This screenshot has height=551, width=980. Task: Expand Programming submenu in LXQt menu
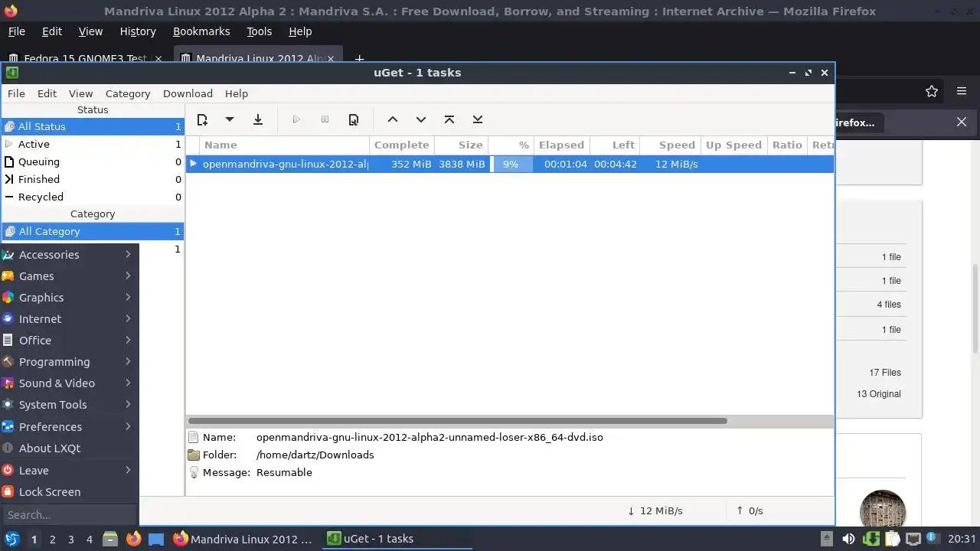pos(70,362)
